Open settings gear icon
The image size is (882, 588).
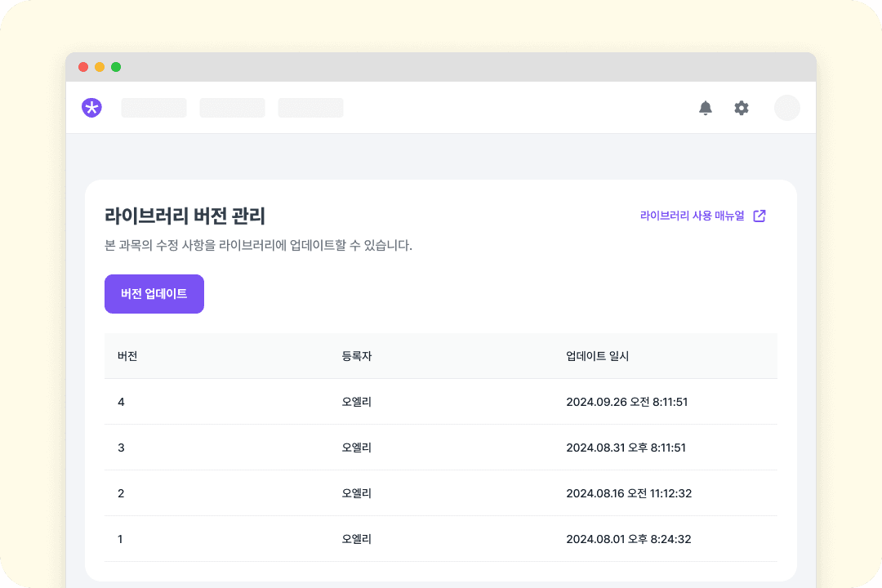tap(742, 108)
